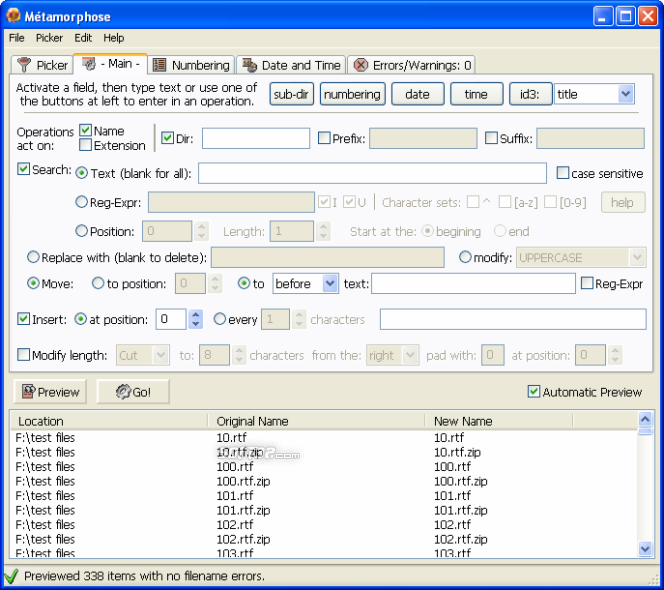Open the id3 title dropdown
This screenshot has width=664, height=590.
[625, 94]
